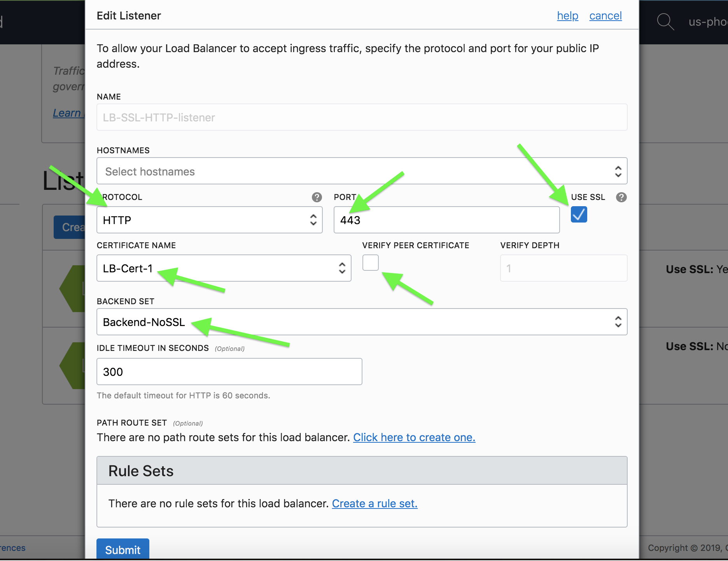Uncheck the Use SSL checkbox
Image resolution: width=728 pixels, height=561 pixels.
click(579, 214)
